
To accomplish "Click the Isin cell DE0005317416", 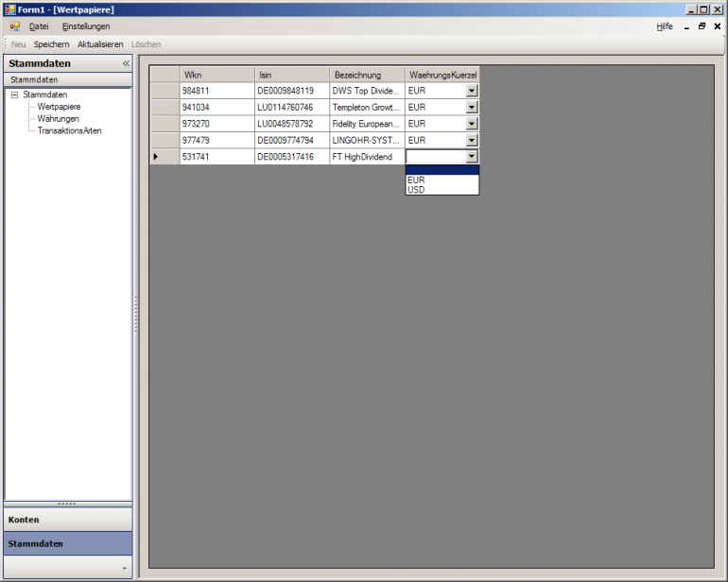I will (292, 157).
